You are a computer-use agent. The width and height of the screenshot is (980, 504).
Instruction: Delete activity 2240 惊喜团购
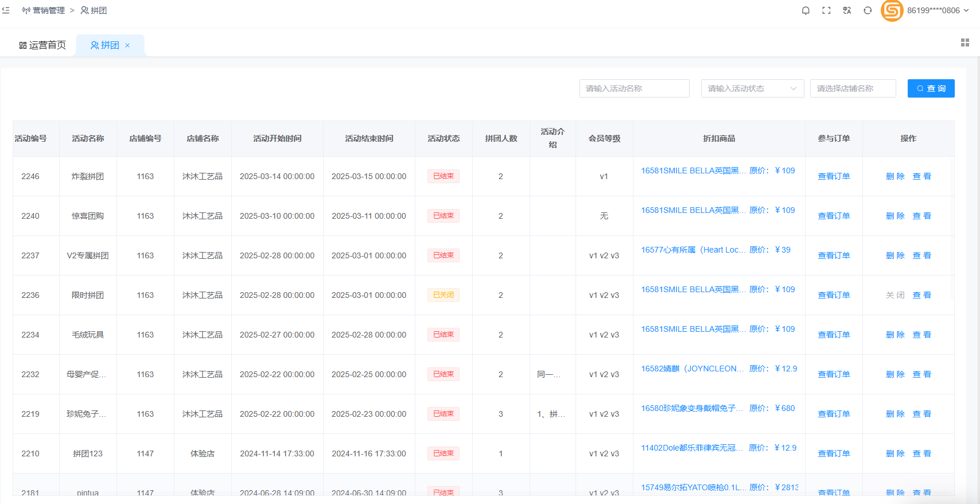(895, 216)
